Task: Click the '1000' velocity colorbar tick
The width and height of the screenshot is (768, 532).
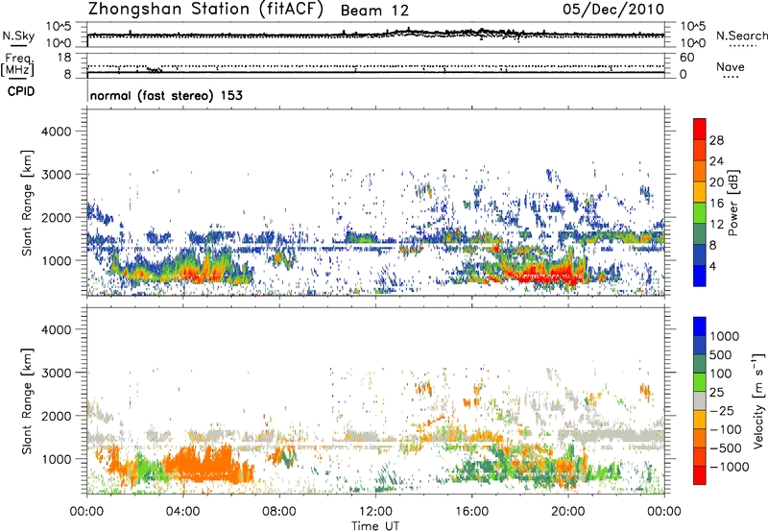Action: (725, 336)
